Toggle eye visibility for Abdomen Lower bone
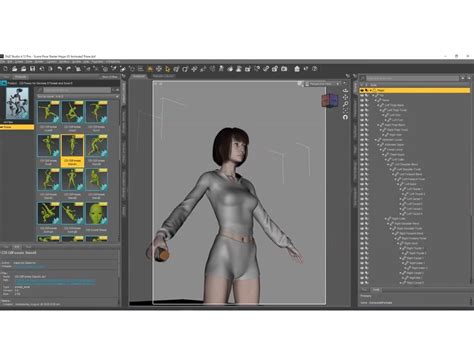The width and height of the screenshot is (474, 364). click(x=362, y=140)
